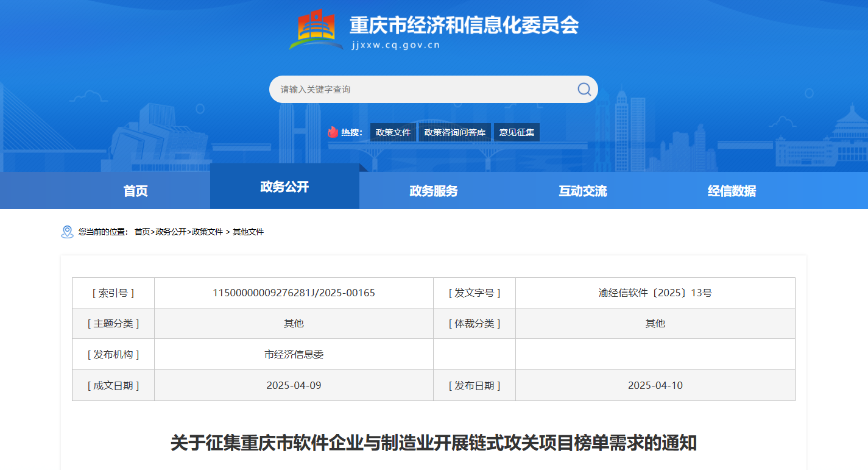Screen dimensions: 868x470
Task: Click the 其他文件 breadcrumb link
Action: click(249, 232)
